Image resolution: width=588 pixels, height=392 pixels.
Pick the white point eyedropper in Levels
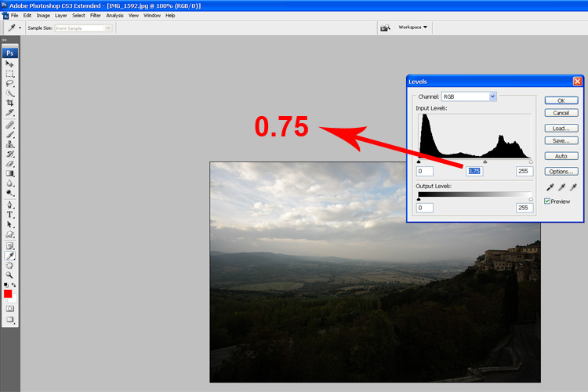click(x=573, y=187)
